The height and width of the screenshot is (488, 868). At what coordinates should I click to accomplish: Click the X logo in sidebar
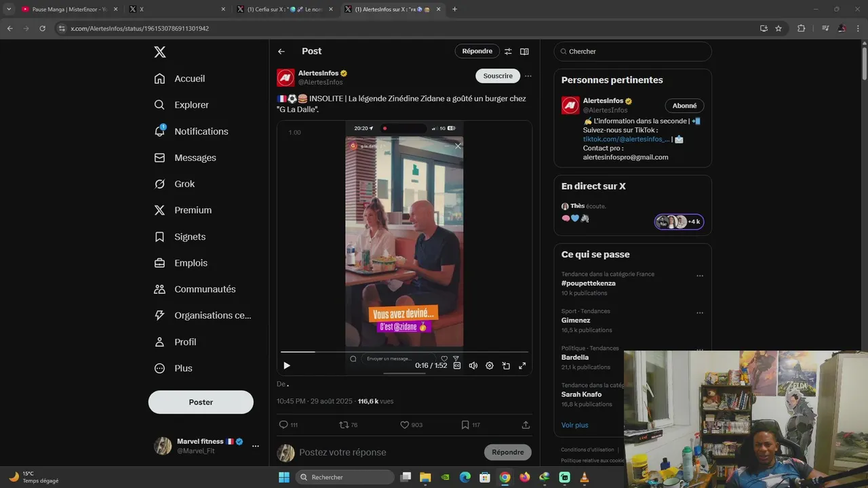(159, 52)
